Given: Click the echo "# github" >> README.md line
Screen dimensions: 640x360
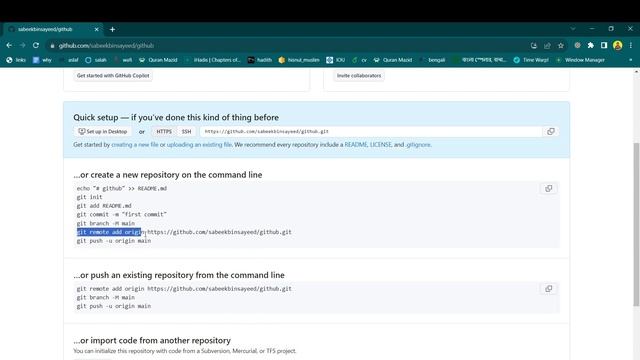Looking at the screenshot, I should click(122, 188).
